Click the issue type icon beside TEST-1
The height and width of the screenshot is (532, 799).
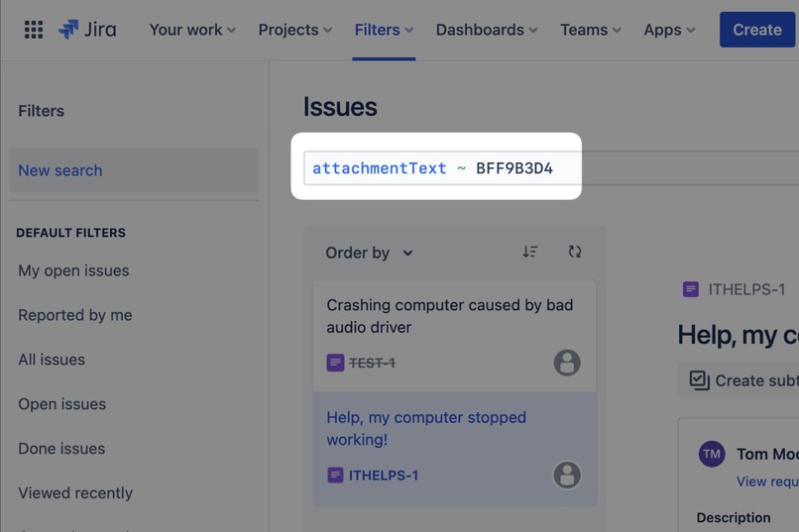335,363
